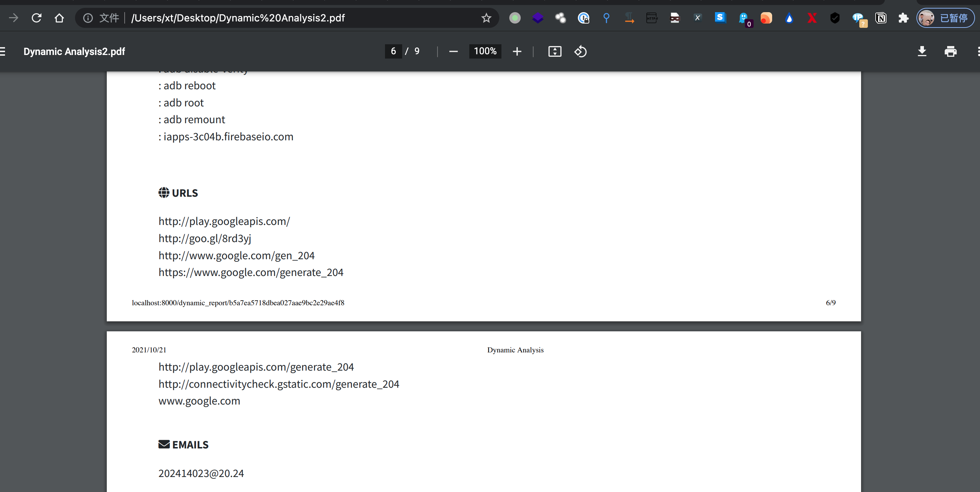Open the black shield check extension
The height and width of the screenshot is (492, 980).
click(x=835, y=18)
